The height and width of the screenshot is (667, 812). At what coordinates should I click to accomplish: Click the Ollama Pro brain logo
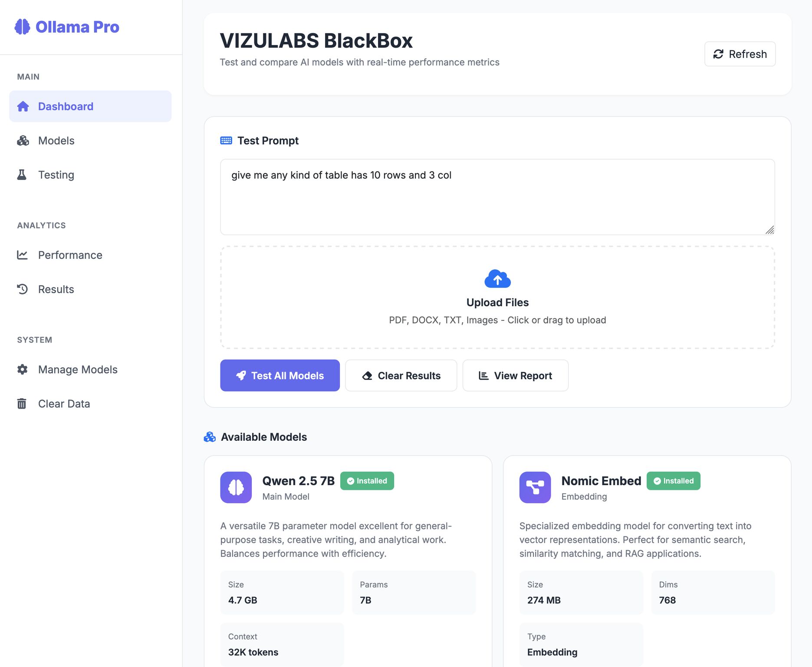(23, 27)
